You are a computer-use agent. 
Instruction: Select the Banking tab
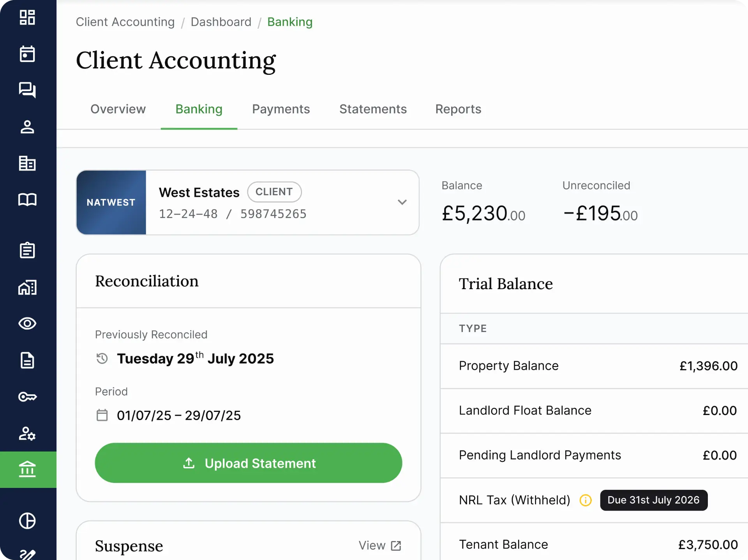pos(199,109)
